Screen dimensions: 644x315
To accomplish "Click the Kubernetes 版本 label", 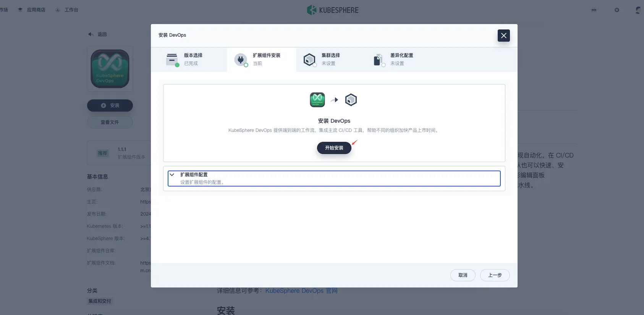I will coord(105,226).
